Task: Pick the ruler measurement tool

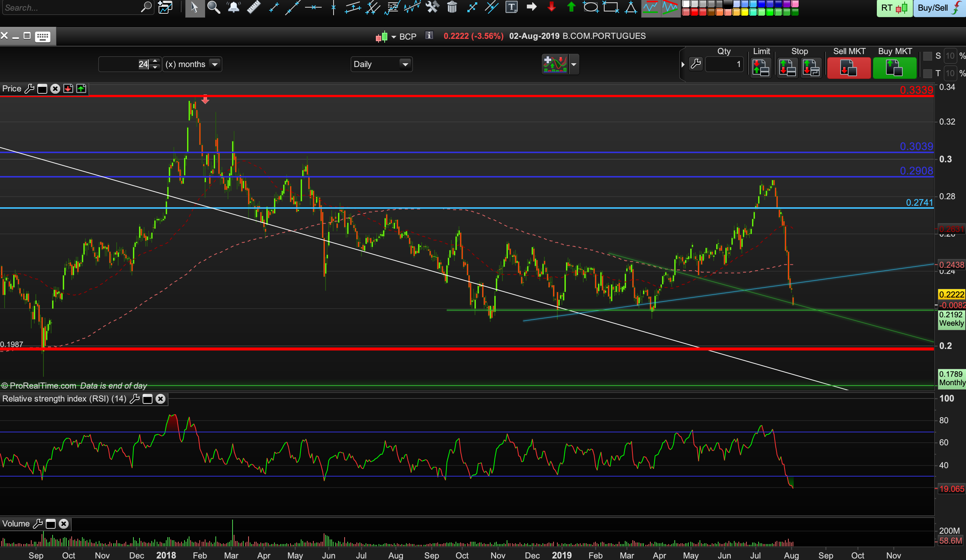Action: (x=254, y=7)
